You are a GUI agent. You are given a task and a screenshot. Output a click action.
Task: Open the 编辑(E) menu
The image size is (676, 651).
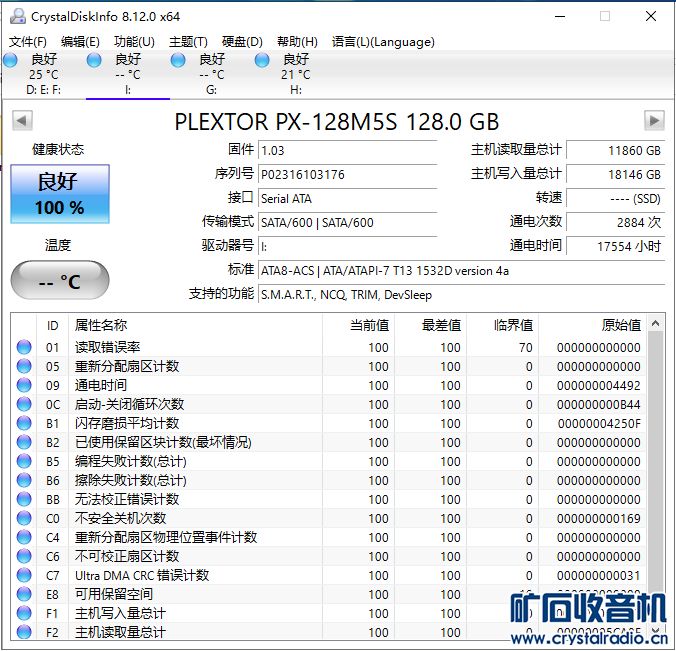[80, 42]
